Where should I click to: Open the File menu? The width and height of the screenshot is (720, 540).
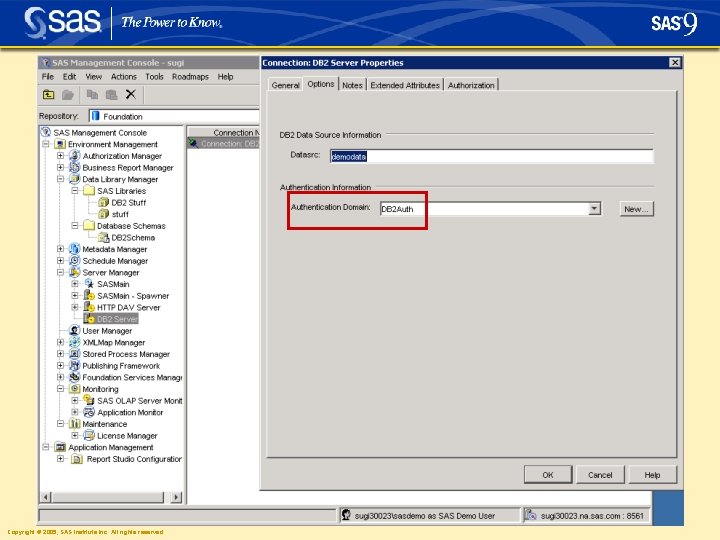48,77
